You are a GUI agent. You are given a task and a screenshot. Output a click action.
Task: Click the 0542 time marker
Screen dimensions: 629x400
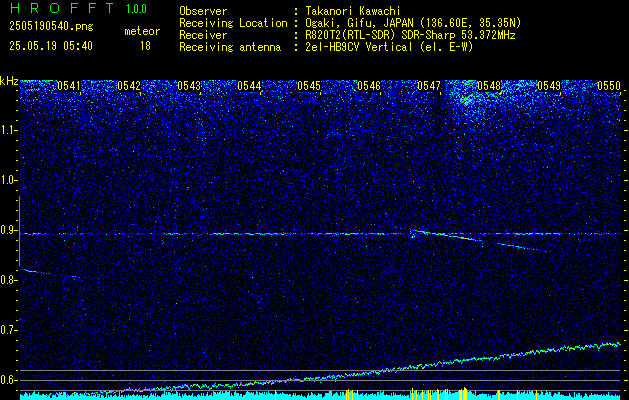tap(129, 86)
